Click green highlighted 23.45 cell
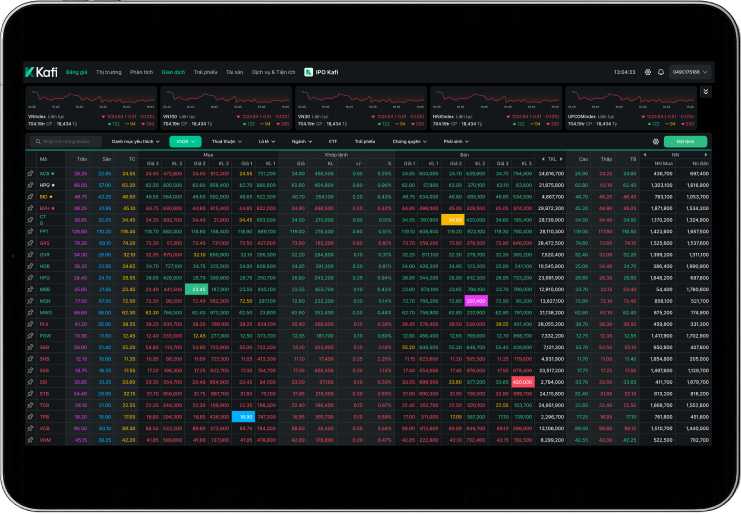The width and height of the screenshot is (741, 514). (196, 290)
